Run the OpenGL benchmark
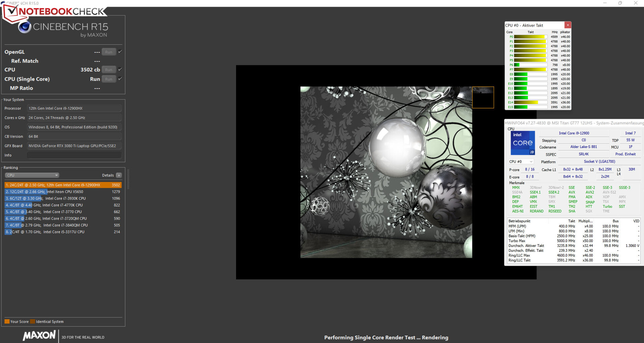The height and width of the screenshot is (343, 644). pyautogui.click(x=109, y=52)
